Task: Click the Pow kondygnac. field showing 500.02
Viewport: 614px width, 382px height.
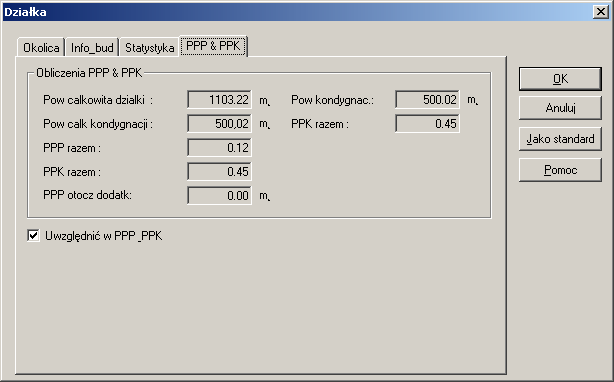Action: click(x=427, y=99)
